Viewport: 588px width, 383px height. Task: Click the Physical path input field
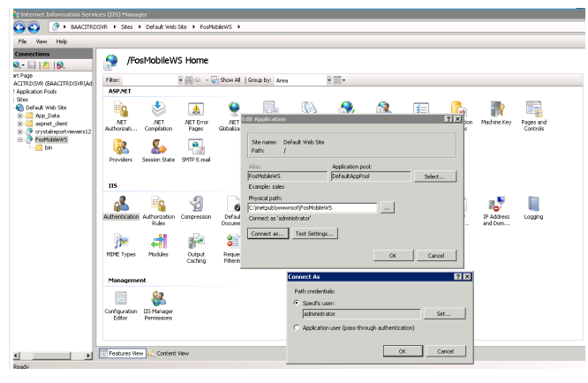pos(312,207)
